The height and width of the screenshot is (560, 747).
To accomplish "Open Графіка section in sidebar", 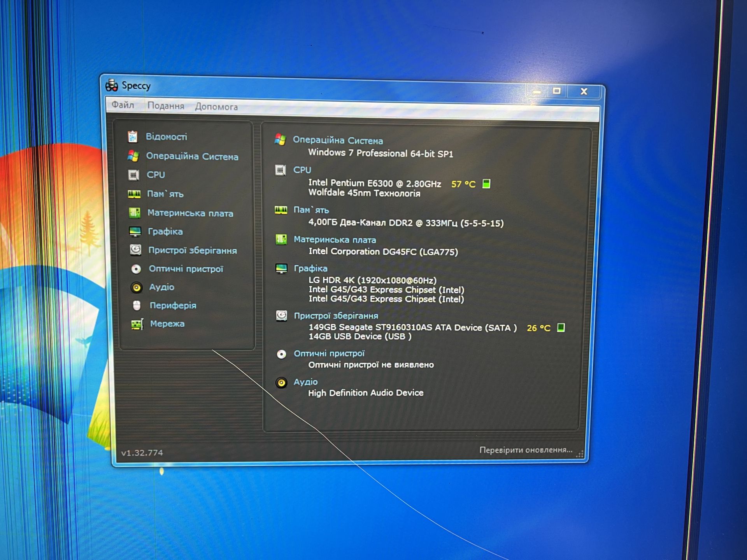I will point(165,232).
